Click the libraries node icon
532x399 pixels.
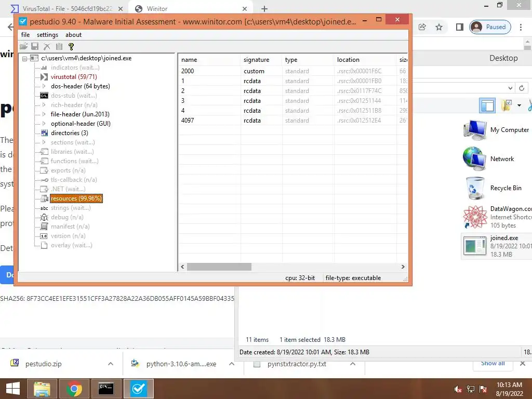pyautogui.click(x=44, y=152)
